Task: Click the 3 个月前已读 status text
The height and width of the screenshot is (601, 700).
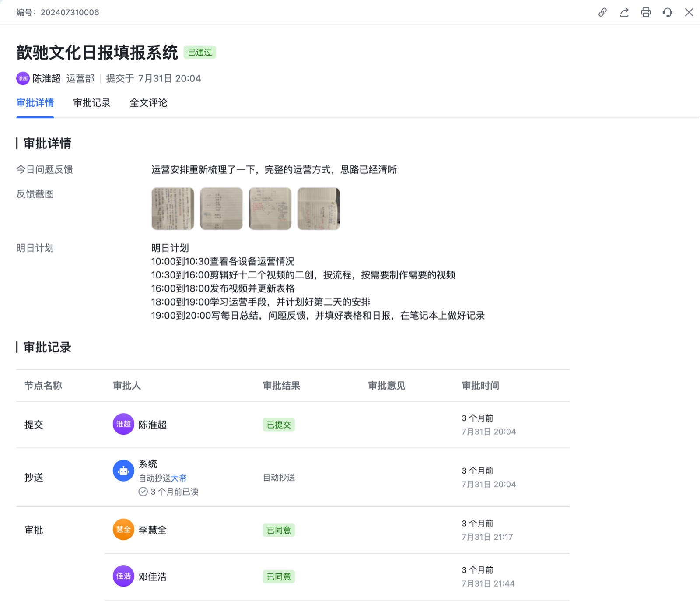Action: [x=175, y=492]
